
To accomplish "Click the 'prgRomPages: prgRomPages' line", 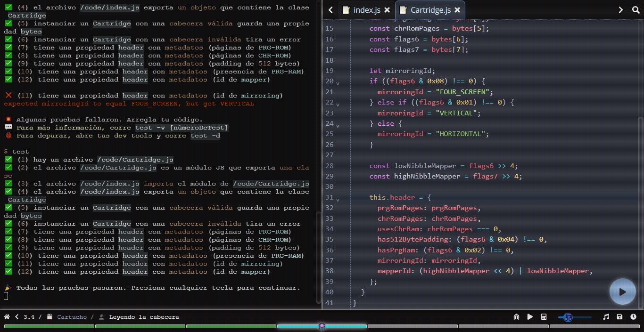I will (429, 208).
